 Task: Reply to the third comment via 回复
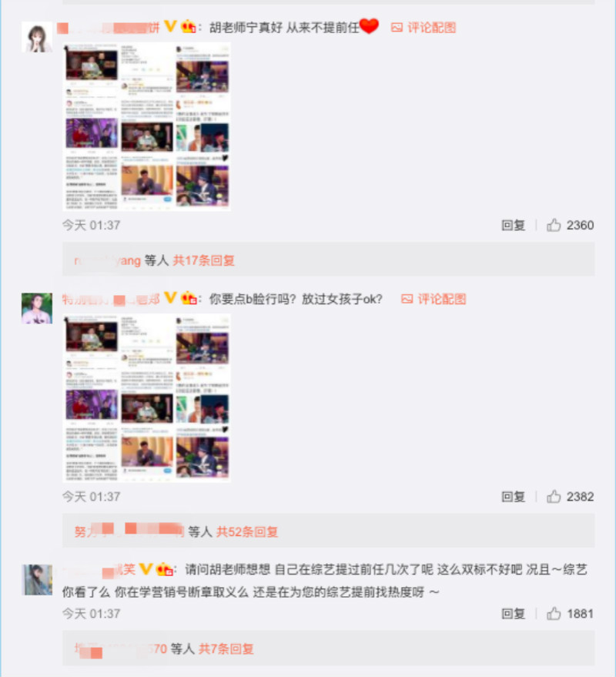pyautogui.click(x=514, y=614)
